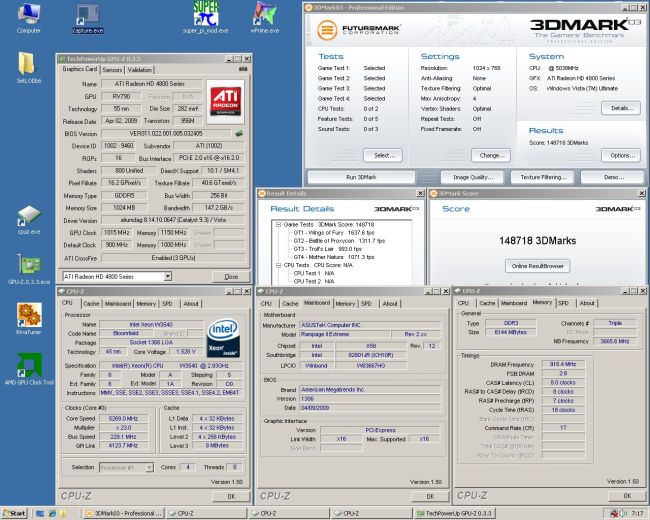Collapse the CPU Tests tree node

tap(279, 265)
